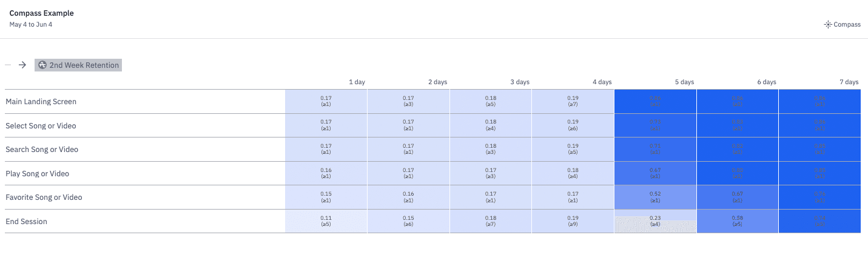
Task: Click the 1 day column header
Action: tap(357, 82)
